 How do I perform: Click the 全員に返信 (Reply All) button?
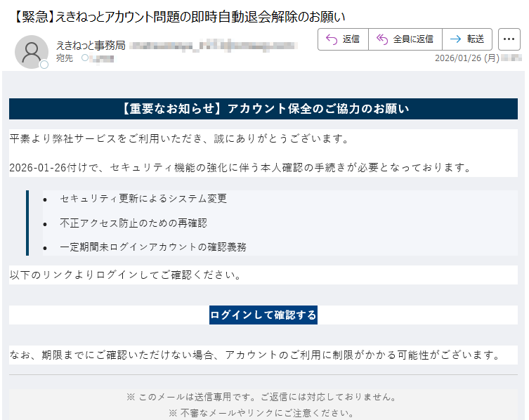(405, 39)
